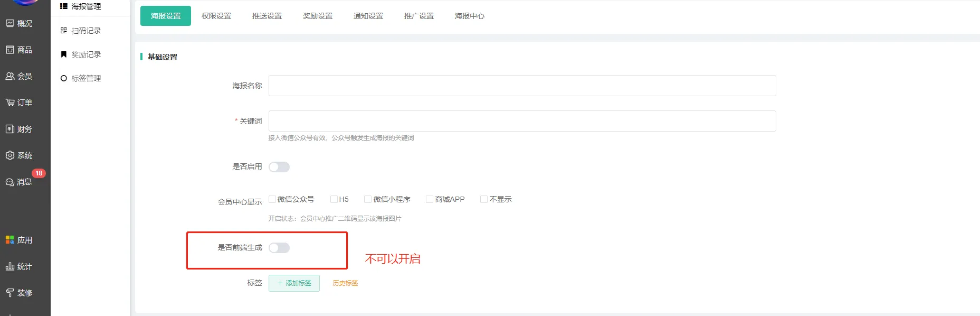The height and width of the screenshot is (316, 980).
Task: Select the 订单 orders cart icon
Action: pos(10,103)
